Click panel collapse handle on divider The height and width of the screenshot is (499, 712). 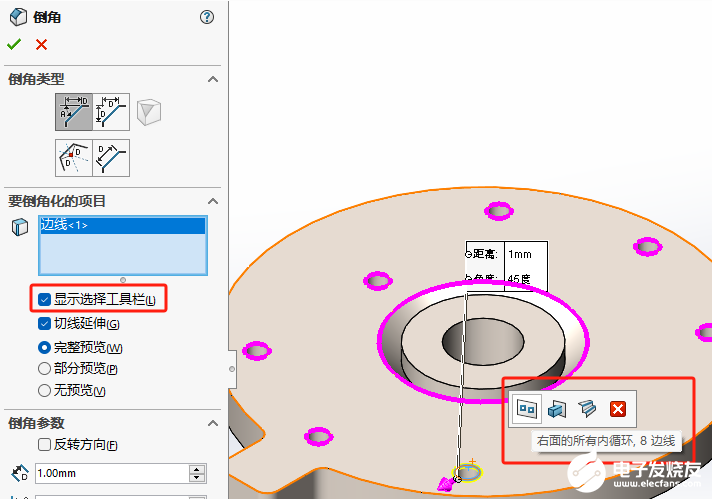232,369
